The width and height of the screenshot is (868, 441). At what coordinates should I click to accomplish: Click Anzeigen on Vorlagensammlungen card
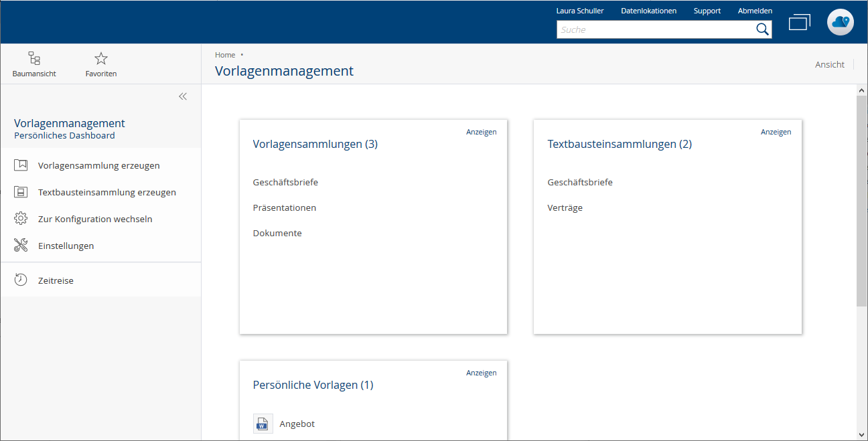(482, 132)
